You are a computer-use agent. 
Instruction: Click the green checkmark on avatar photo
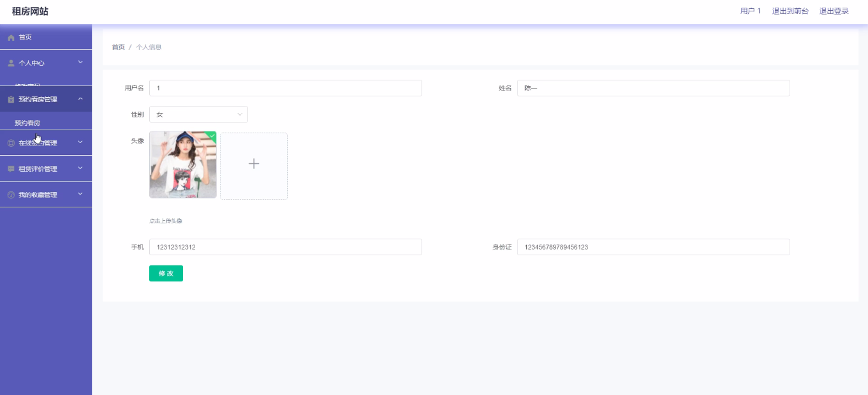(212, 135)
